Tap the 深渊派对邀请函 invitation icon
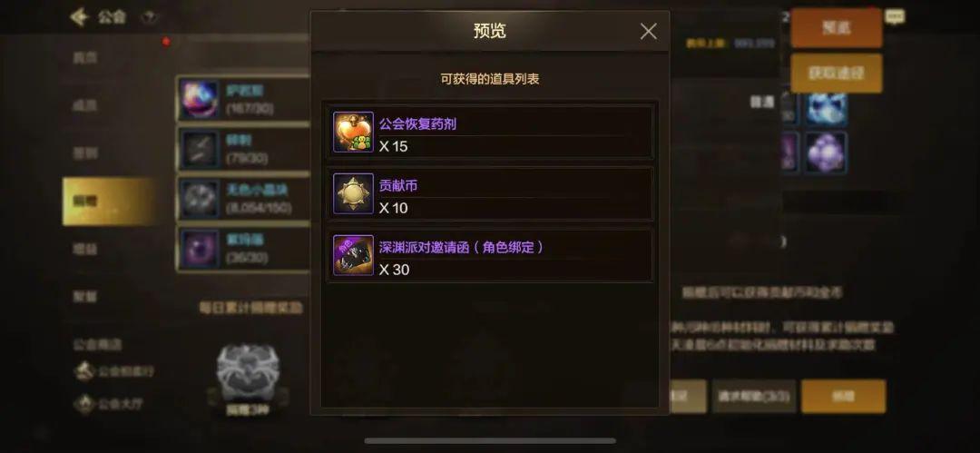The width and height of the screenshot is (980, 453). pos(353,255)
